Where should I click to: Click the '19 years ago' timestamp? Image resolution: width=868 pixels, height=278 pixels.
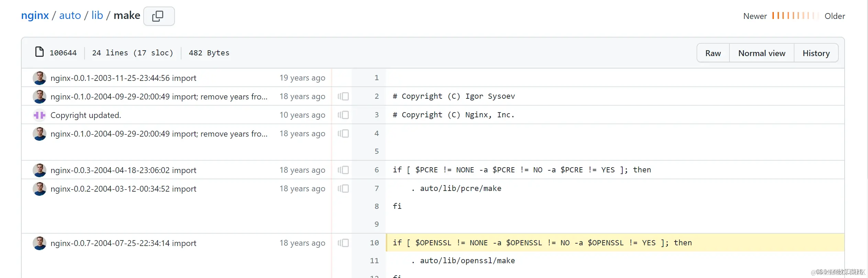(302, 78)
